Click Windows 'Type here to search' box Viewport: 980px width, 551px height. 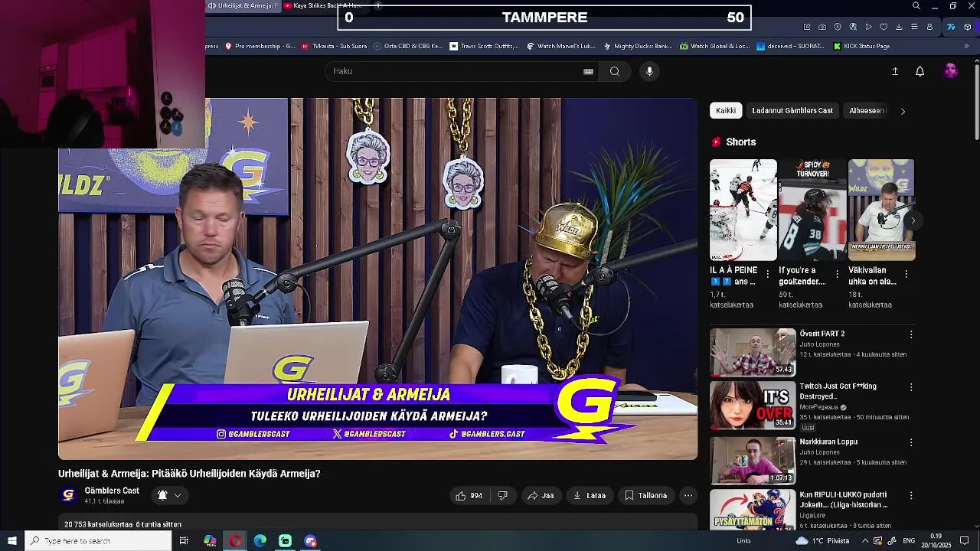(x=98, y=541)
